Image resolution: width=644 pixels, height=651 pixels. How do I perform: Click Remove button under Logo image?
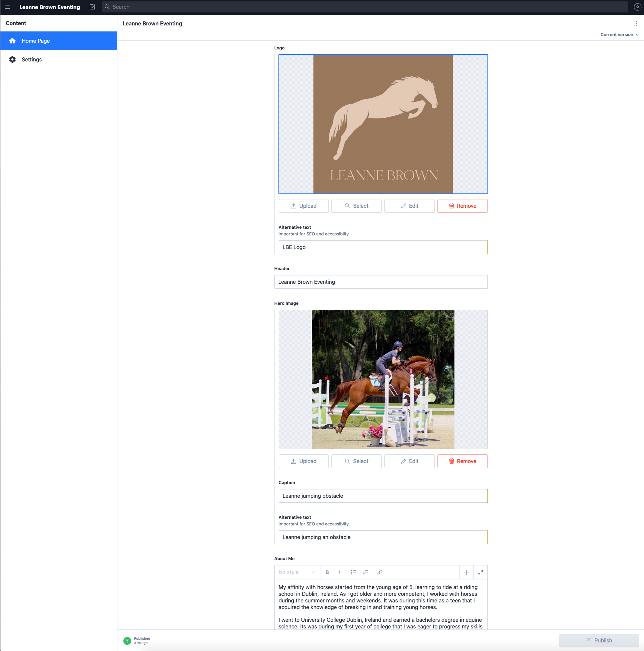click(462, 206)
